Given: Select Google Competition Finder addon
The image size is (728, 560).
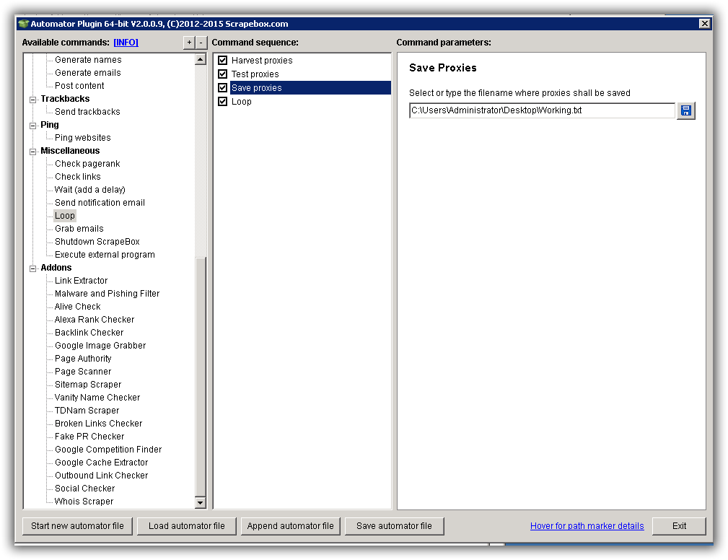Looking at the screenshot, I should pyautogui.click(x=108, y=450).
